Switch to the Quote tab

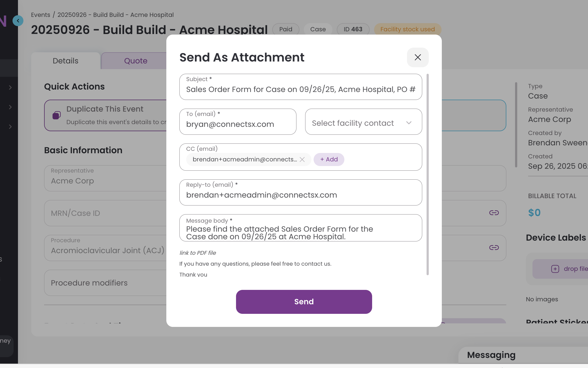[x=136, y=61]
